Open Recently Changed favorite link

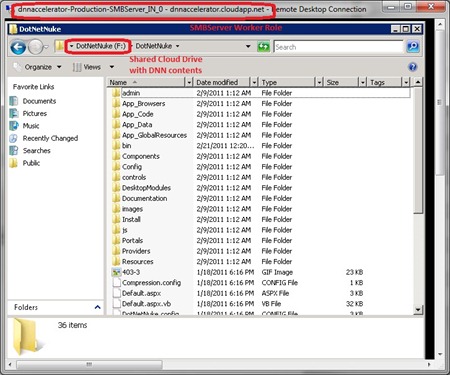[x=50, y=138]
